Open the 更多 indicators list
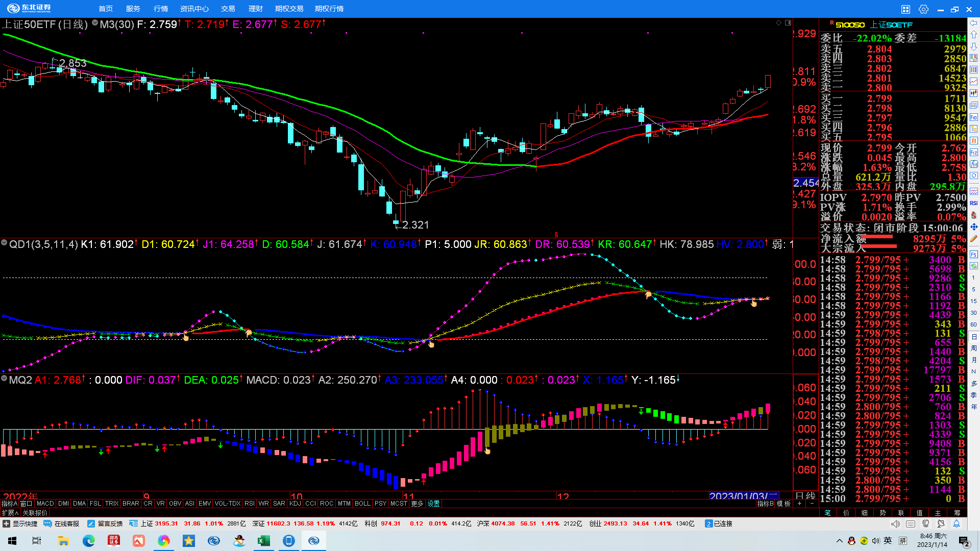The image size is (980, 551). pos(417,504)
